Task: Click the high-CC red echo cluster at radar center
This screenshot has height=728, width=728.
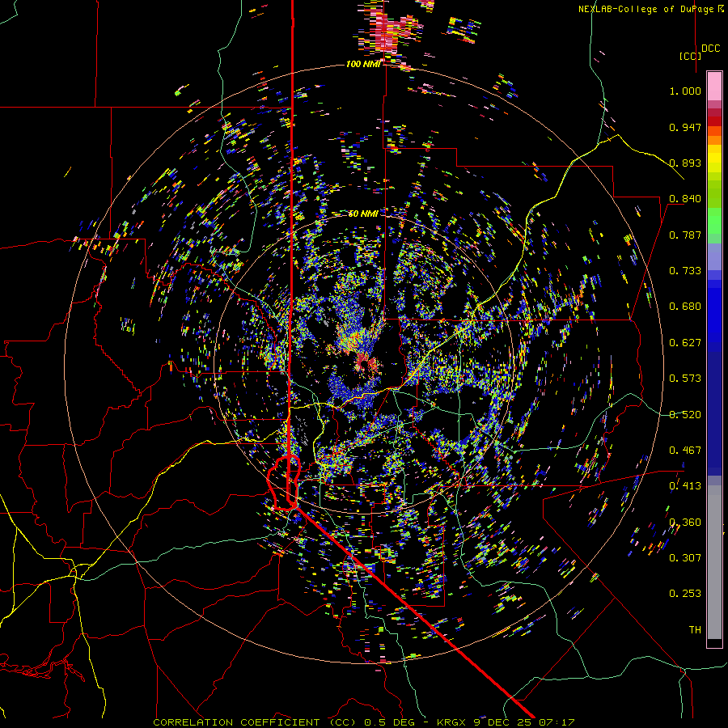Action: click(366, 363)
